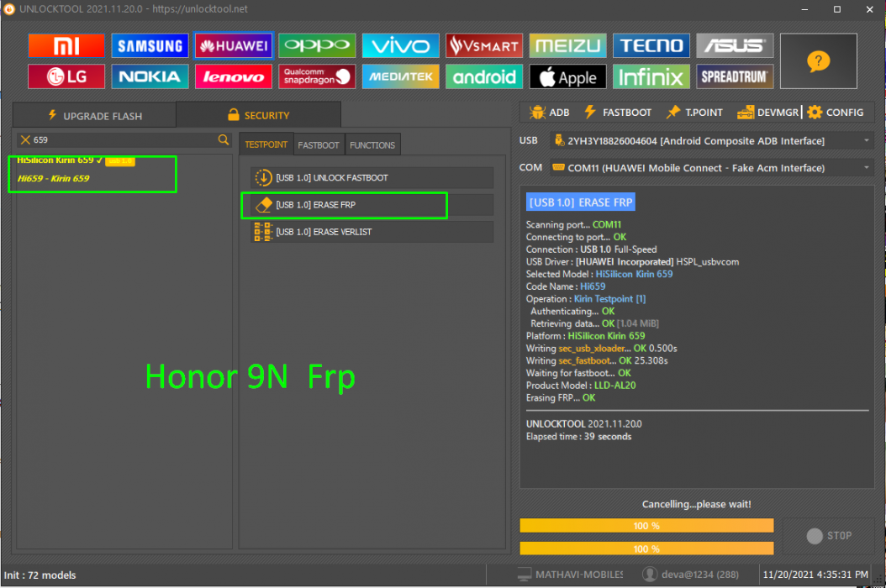
Task: Click the [USB 1.0] ERASE FRP log header
Action: coord(581,202)
